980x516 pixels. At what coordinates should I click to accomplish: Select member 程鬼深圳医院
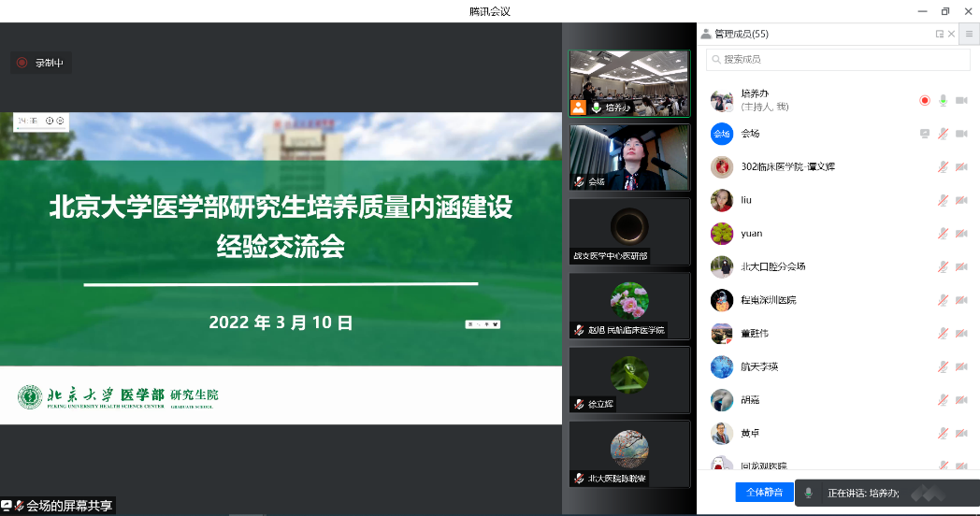pyautogui.click(x=838, y=300)
